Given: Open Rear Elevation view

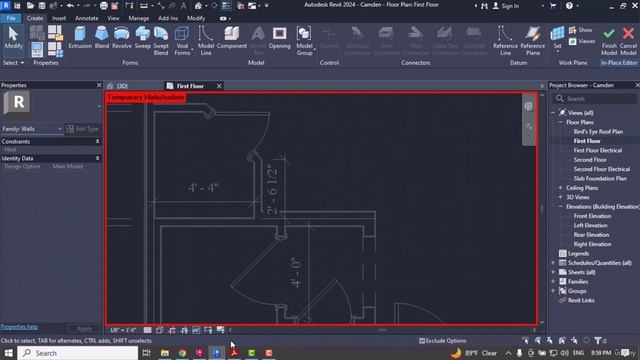Looking at the screenshot, I should click(591, 235).
